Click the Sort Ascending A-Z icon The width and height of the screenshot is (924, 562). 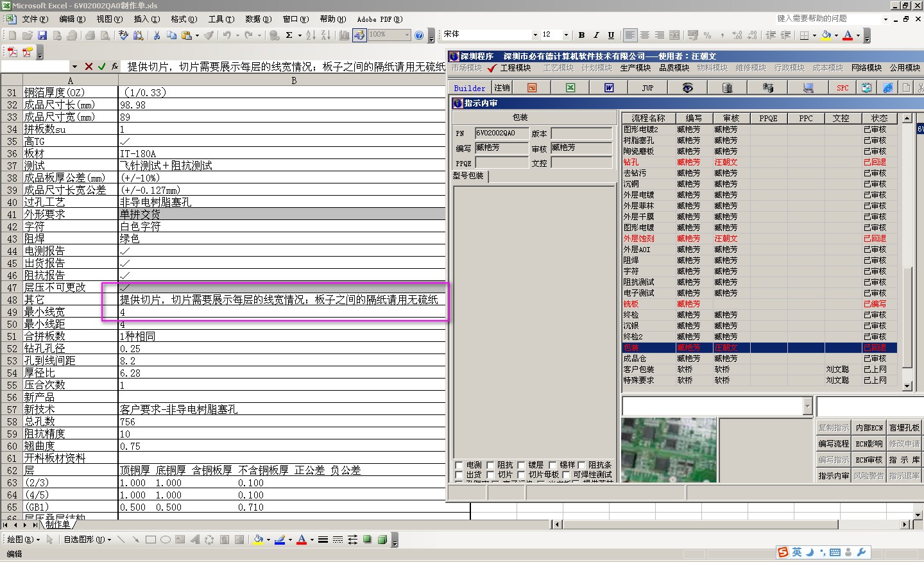coord(311,35)
